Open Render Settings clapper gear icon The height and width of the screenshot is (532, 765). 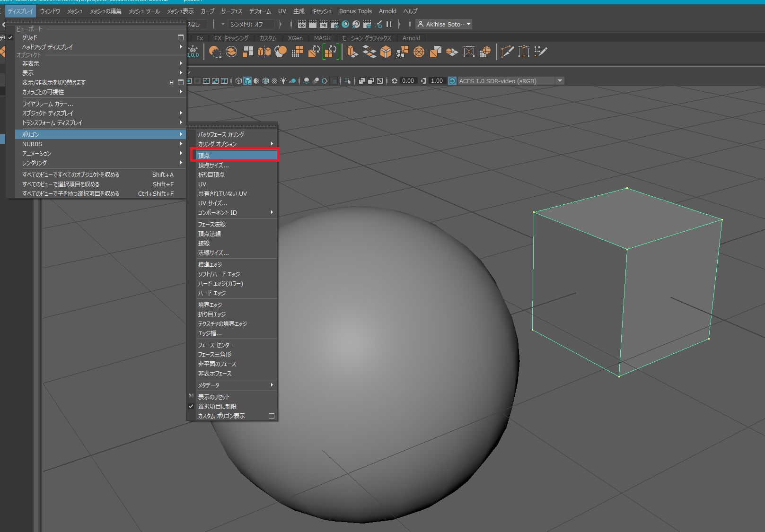coord(334,24)
